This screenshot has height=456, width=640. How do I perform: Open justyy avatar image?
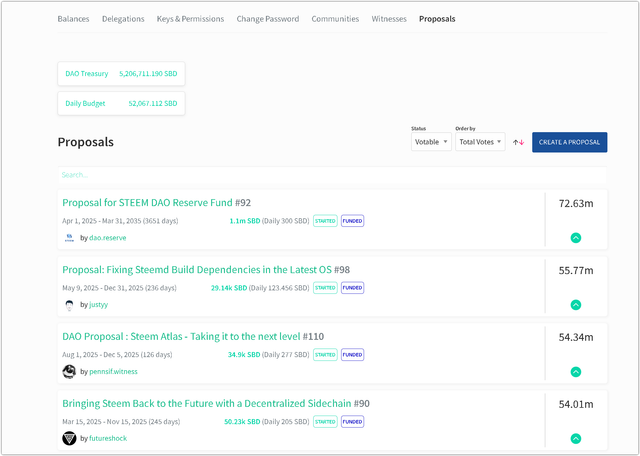69,305
